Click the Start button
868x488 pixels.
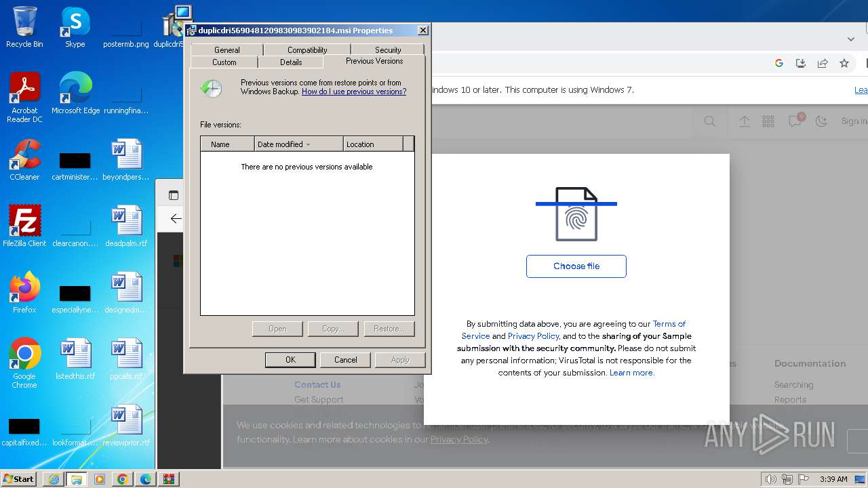pyautogui.click(x=19, y=479)
